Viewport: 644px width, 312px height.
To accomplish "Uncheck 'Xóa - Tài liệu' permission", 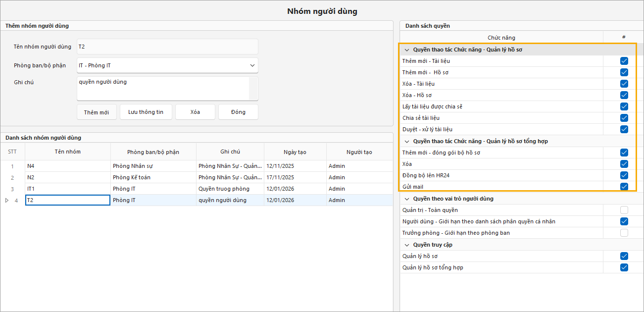I will [x=624, y=84].
